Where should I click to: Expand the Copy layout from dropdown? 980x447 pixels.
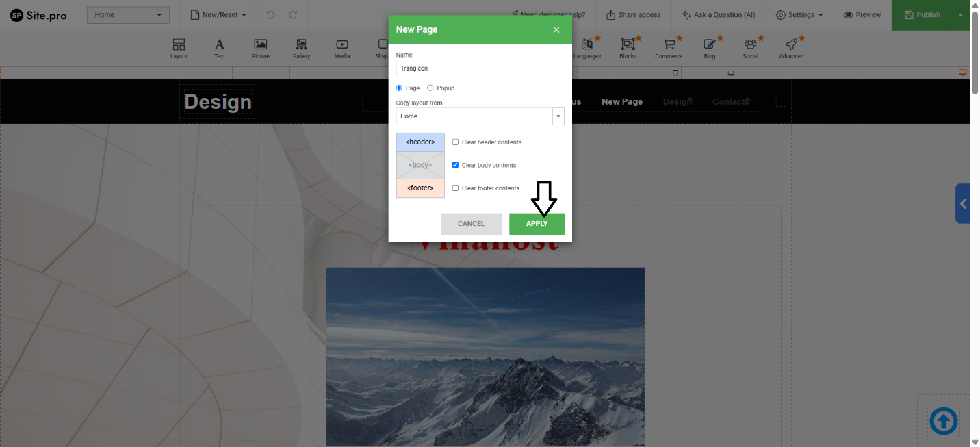[558, 116]
